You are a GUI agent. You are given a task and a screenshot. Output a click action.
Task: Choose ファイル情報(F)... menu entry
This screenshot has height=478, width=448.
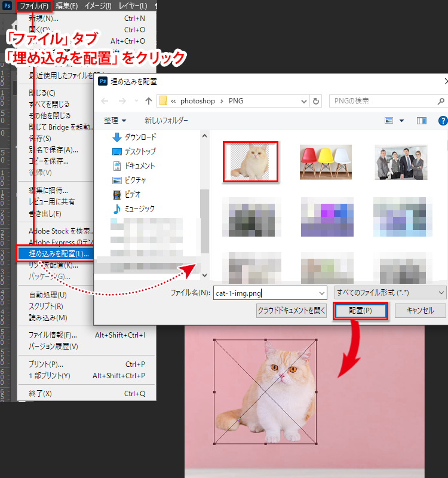coord(87,335)
